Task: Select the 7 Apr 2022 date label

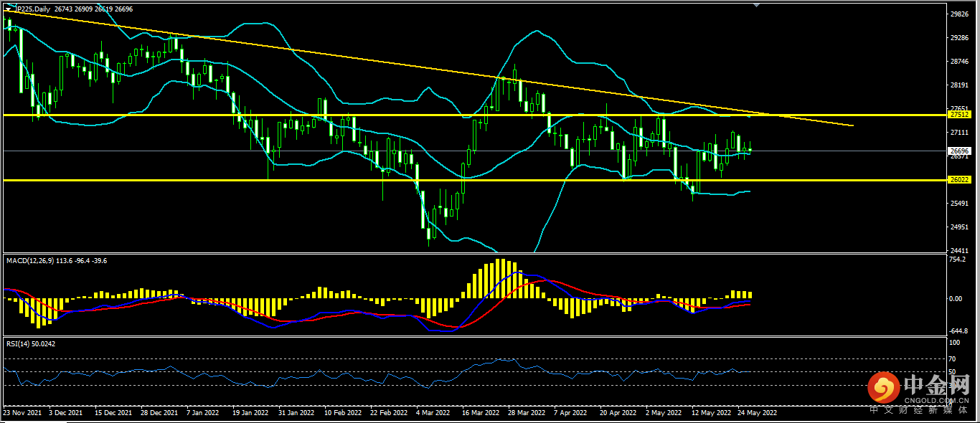Action: [570, 413]
